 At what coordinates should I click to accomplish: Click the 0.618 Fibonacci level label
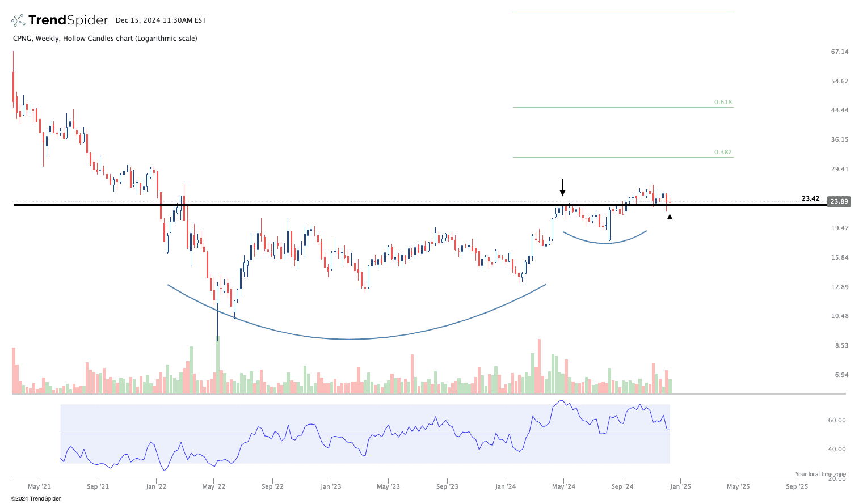point(723,103)
